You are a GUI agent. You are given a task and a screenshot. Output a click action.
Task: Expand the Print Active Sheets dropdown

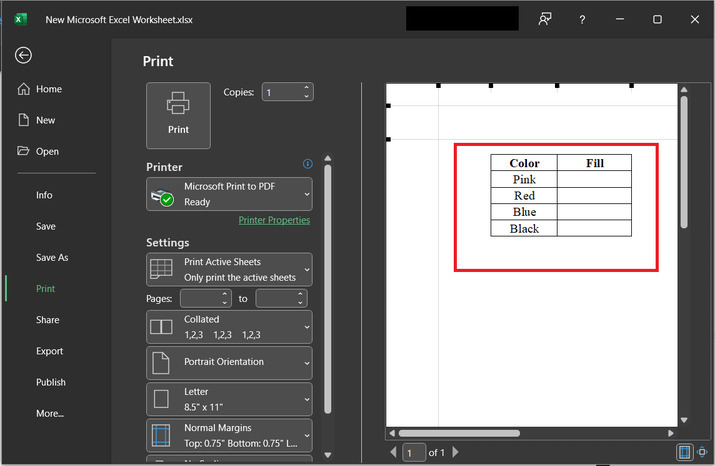click(x=229, y=269)
